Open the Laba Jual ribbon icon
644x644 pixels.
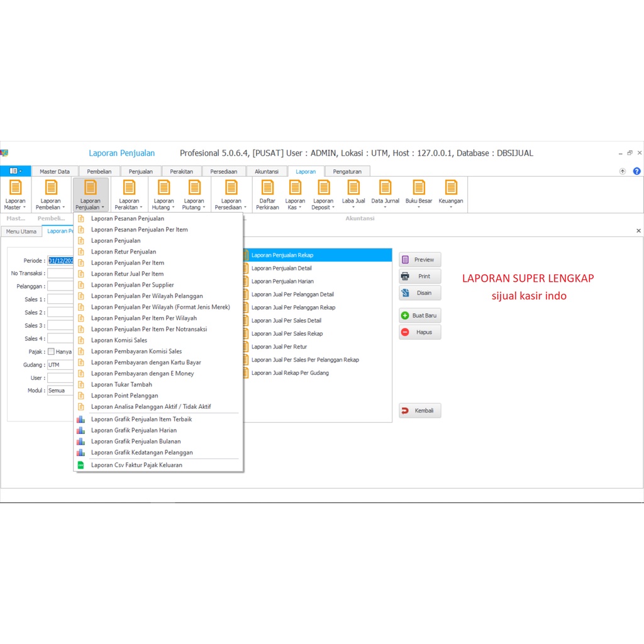(x=353, y=195)
